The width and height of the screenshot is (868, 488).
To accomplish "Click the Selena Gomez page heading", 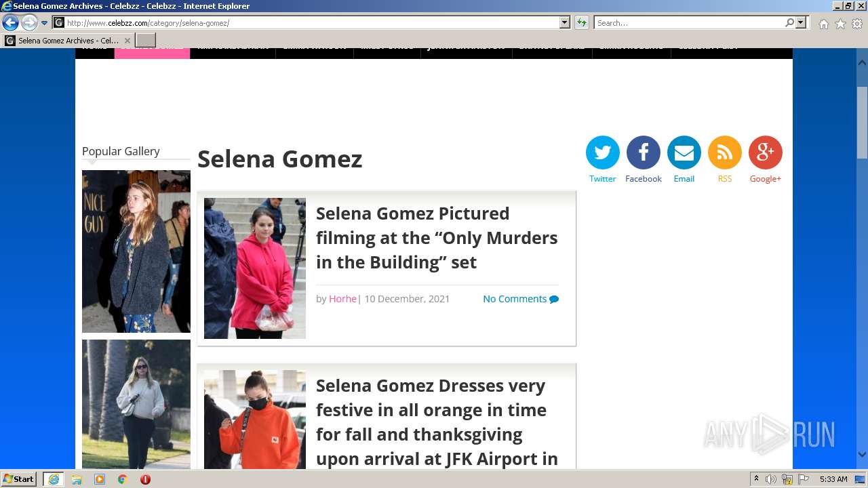I will (280, 159).
